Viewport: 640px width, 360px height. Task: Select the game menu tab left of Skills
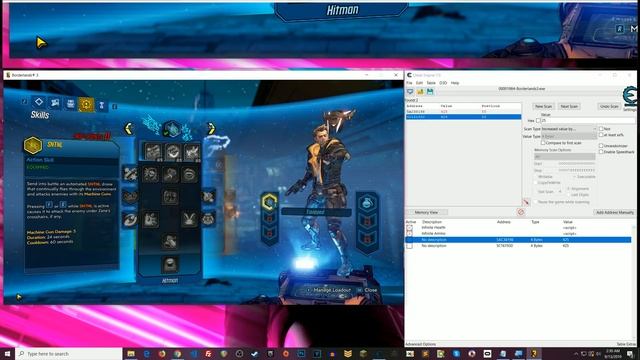(71, 103)
